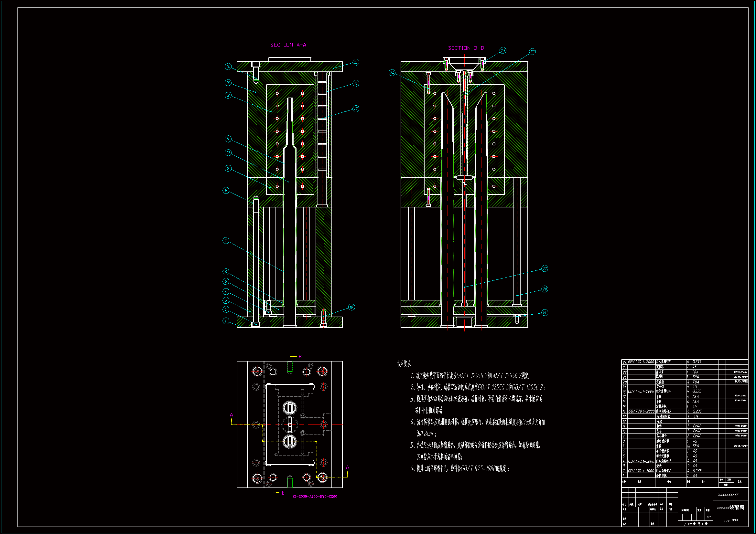Select part balloon number 21
The width and height of the screenshot is (756, 534).
pos(545,269)
